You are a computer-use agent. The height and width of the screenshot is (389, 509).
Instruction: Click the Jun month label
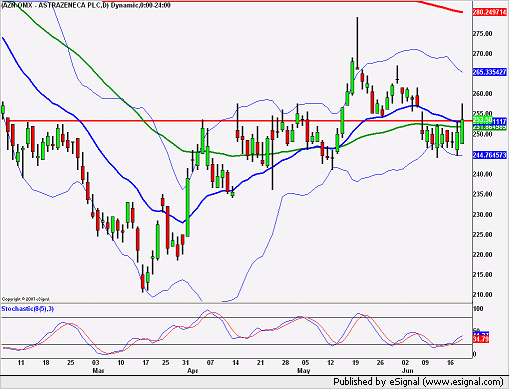pos(407,371)
